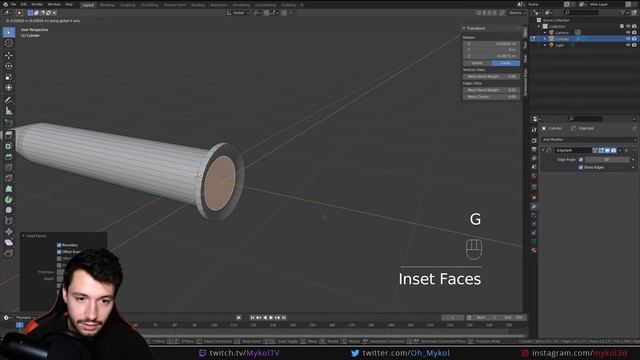Image resolution: width=640 pixels, height=360 pixels.
Task: Enable the Boundary checkbox in Inset Faces
Action: [x=59, y=245]
